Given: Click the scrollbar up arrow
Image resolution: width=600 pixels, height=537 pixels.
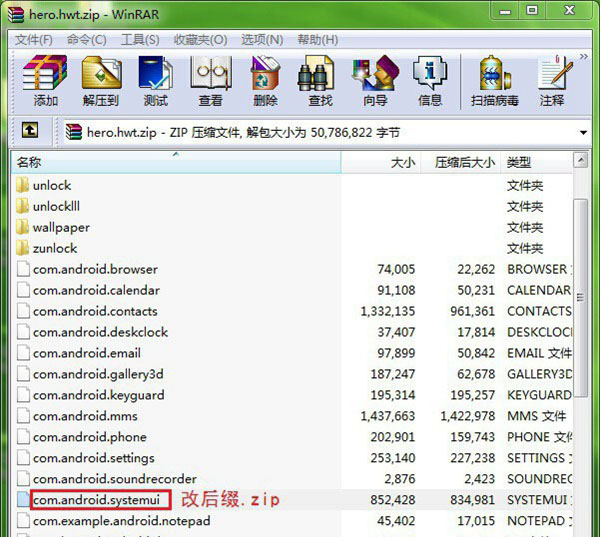Looking at the screenshot, I should 580,160.
